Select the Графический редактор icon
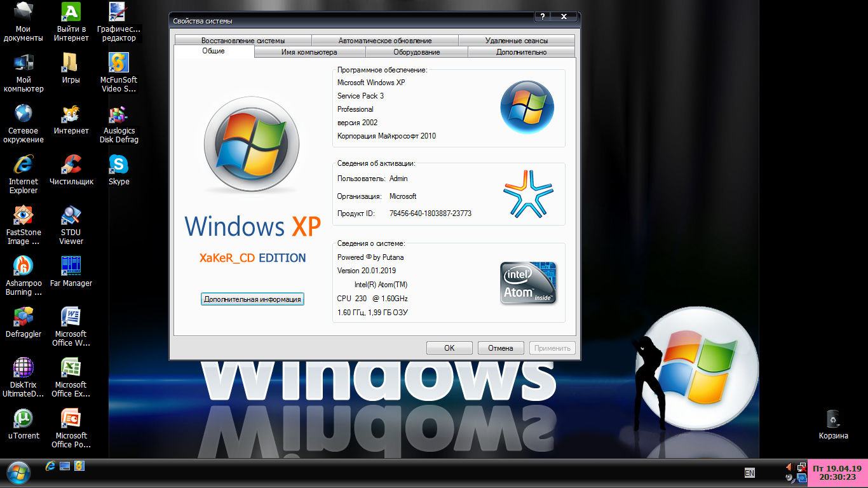 (x=119, y=22)
